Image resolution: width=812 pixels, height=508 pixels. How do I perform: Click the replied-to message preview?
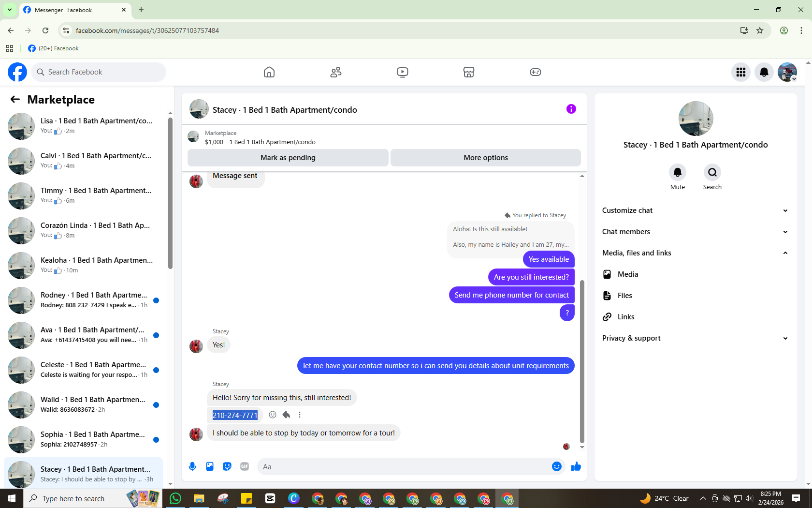pyautogui.click(x=511, y=237)
